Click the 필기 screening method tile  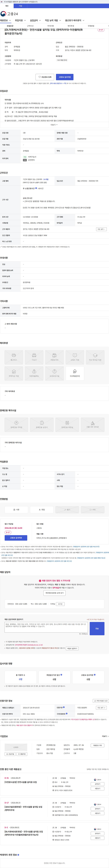(67, 510)
